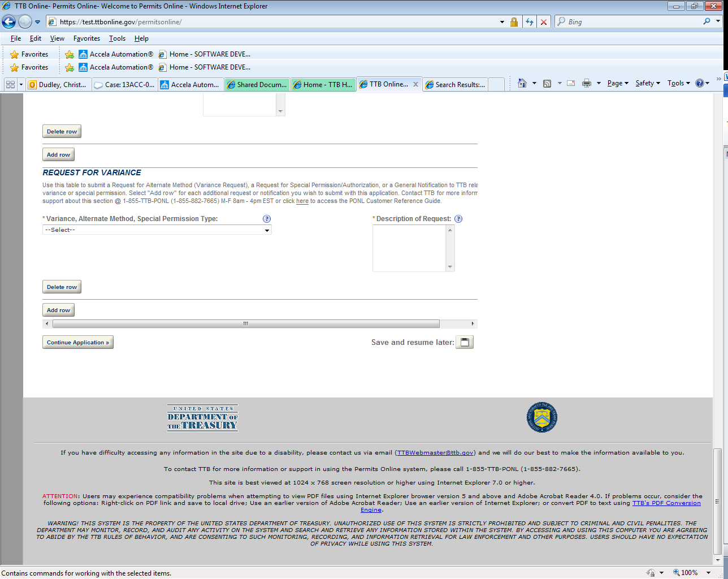This screenshot has height=579, width=728.
Task: Click the RSS feeds icon
Action: 547,83
